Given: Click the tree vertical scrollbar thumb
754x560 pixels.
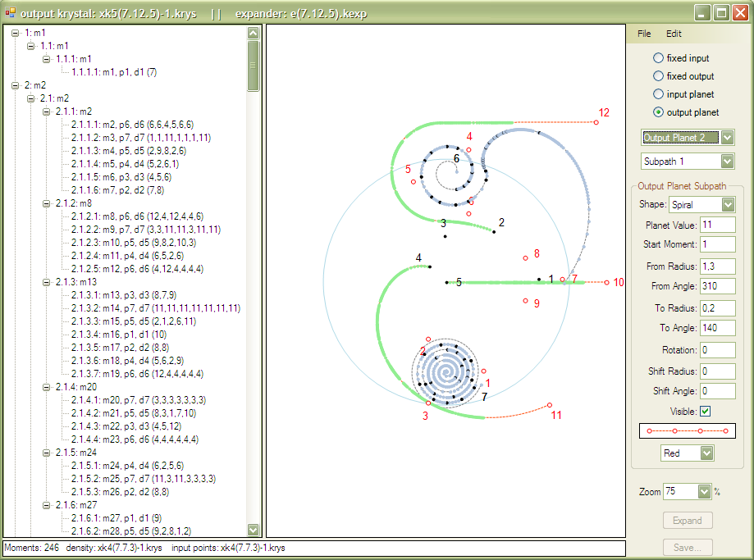Looking at the screenshot, I should click(253, 66).
